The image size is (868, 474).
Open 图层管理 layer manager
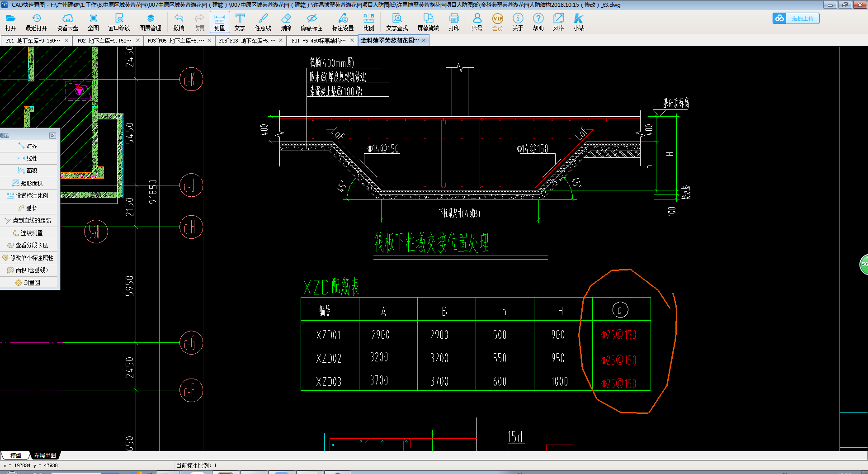point(151,22)
